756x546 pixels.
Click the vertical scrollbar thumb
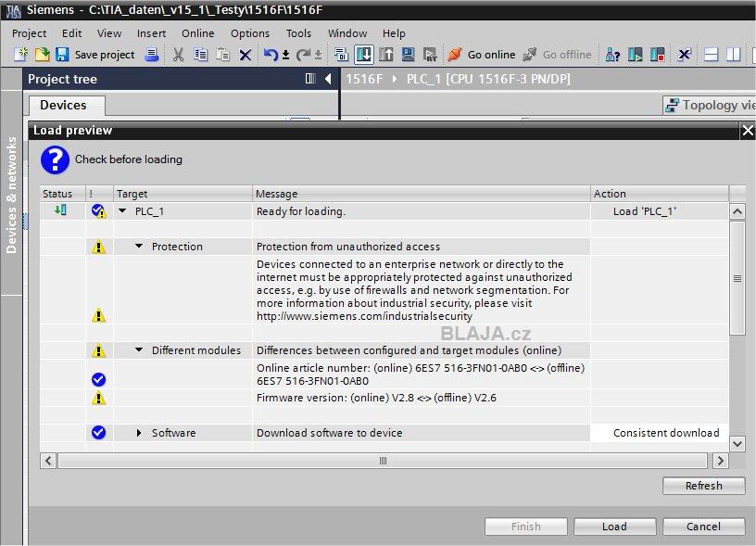(x=737, y=278)
